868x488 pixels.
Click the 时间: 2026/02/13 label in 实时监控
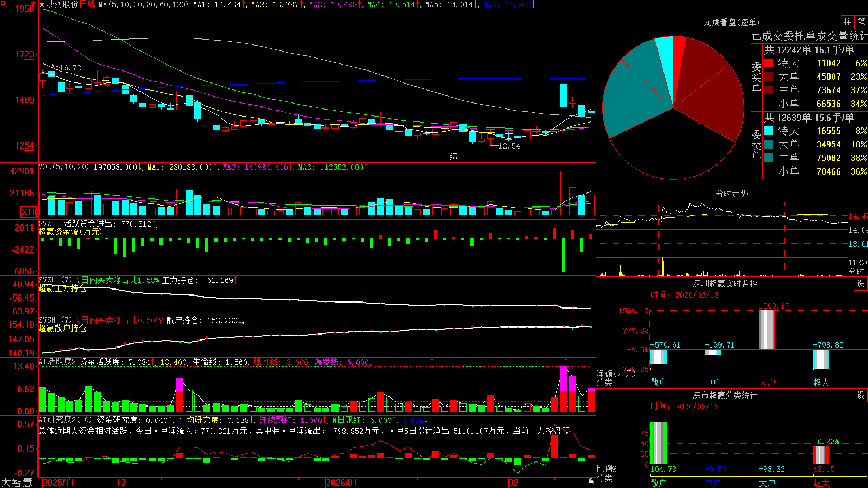click(685, 295)
